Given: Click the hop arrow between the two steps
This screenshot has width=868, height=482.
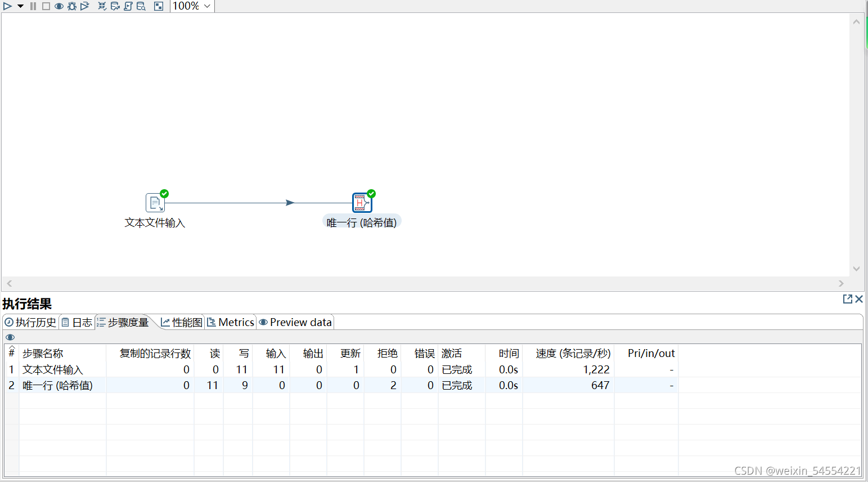Looking at the screenshot, I should pyautogui.click(x=290, y=203).
